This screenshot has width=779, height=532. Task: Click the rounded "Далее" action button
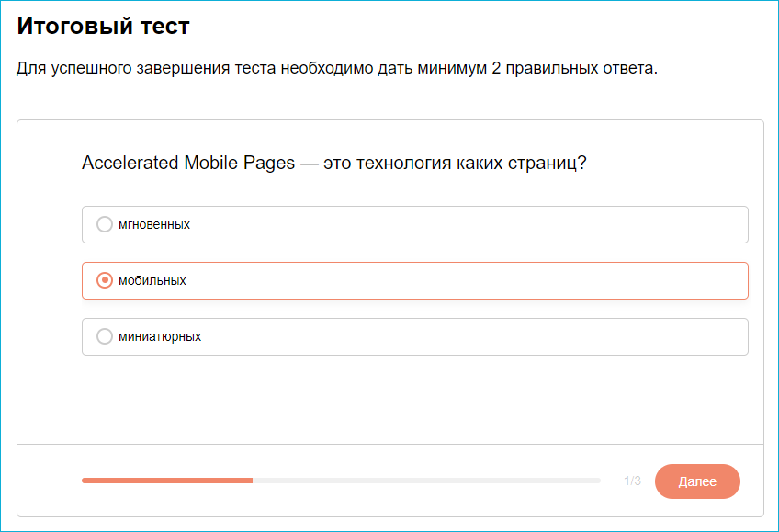coord(697,481)
